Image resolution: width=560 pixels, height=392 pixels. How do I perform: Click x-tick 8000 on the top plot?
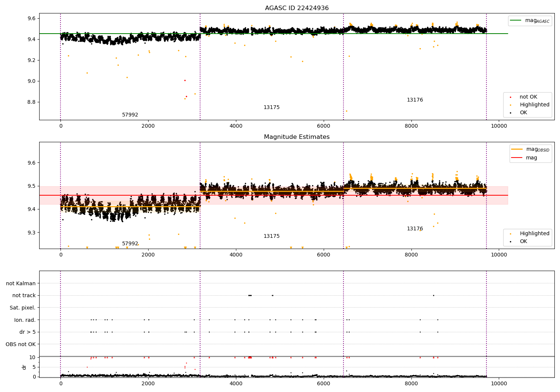click(x=411, y=126)
